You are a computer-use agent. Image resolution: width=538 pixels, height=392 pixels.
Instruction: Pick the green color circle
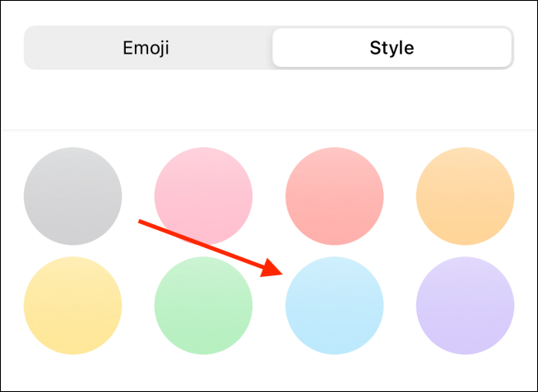(204, 305)
